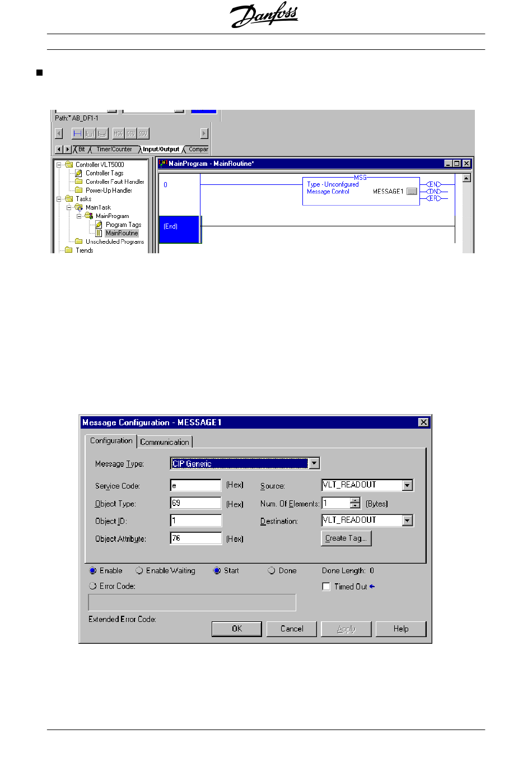Switch to the Communication tab
Image resolution: width=532 pixels, height=762 pixels.
(165, 442)
